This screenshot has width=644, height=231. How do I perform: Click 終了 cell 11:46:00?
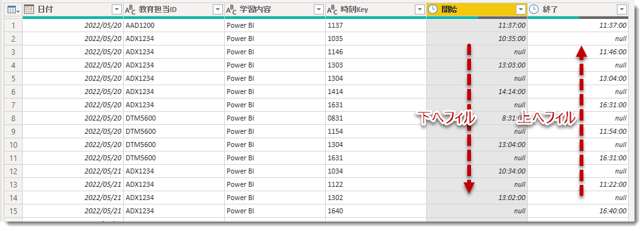[x=578, y=52]
